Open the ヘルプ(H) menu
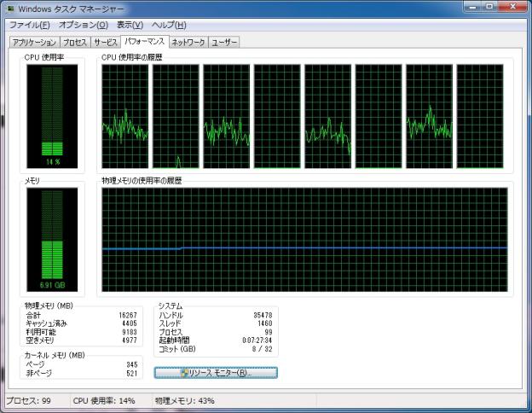This screenshot has height=413, width=532. 169,25
